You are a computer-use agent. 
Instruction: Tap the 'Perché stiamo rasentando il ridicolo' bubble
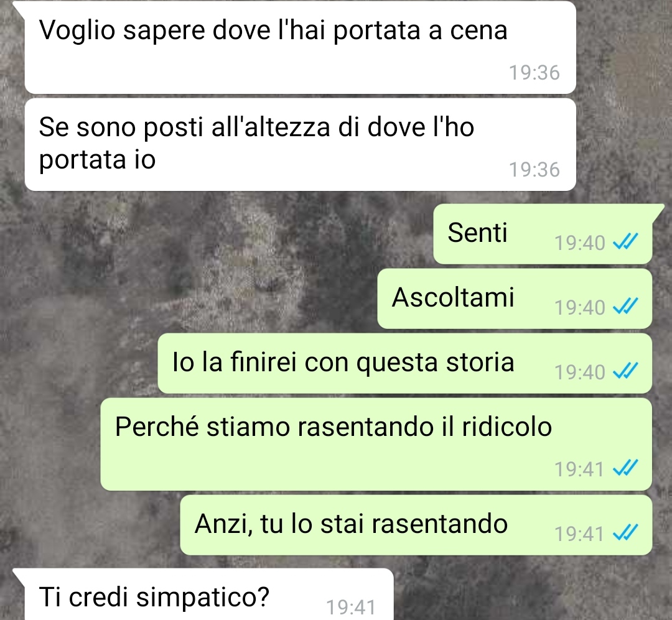click(376, 445)
